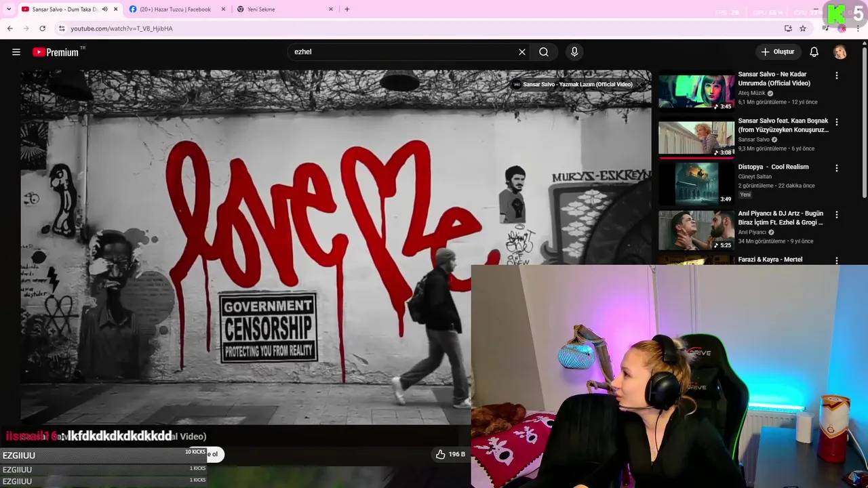The image size is (868, 488).
Task: Click the address bar URL
Action: pos(121,28)
